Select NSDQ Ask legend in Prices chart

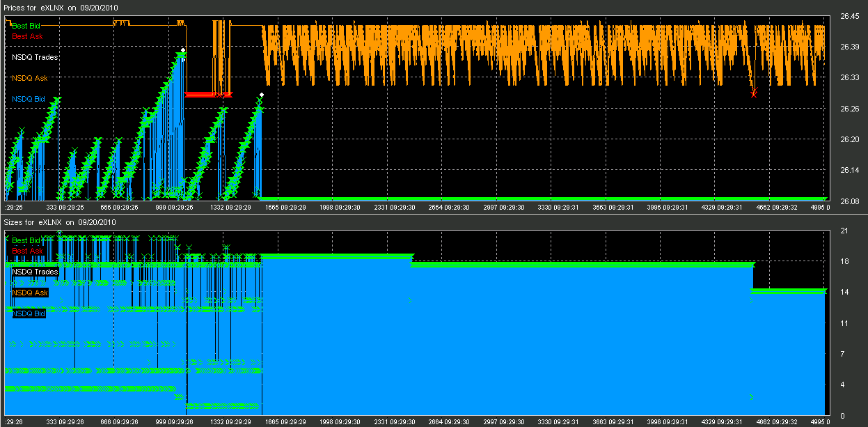tap(30, 78)
